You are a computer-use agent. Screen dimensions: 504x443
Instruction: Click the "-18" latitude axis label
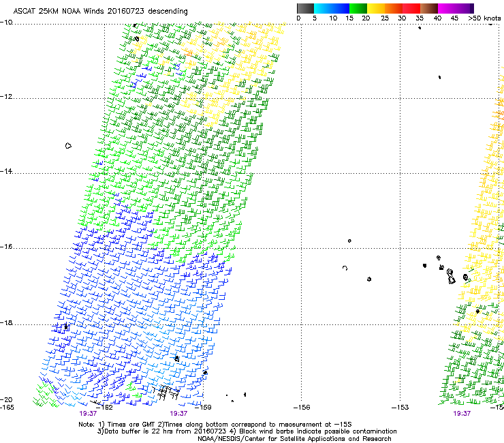coord(6,322)
